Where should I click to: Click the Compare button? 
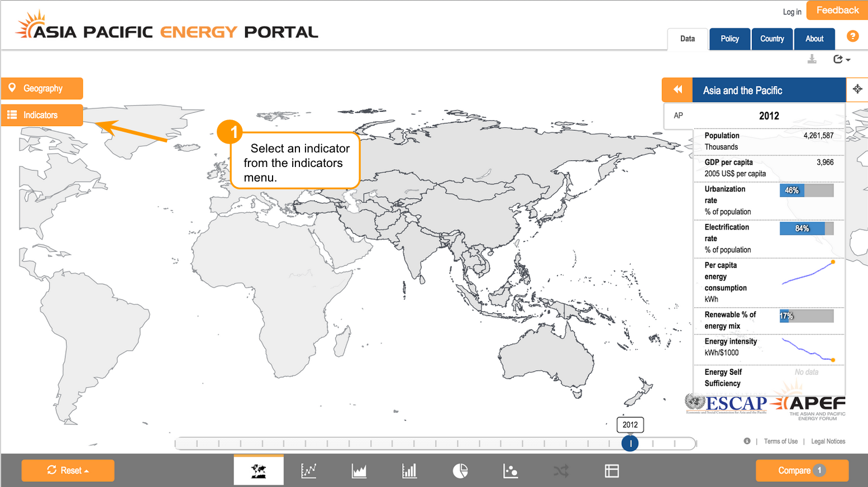coord(802,470)
